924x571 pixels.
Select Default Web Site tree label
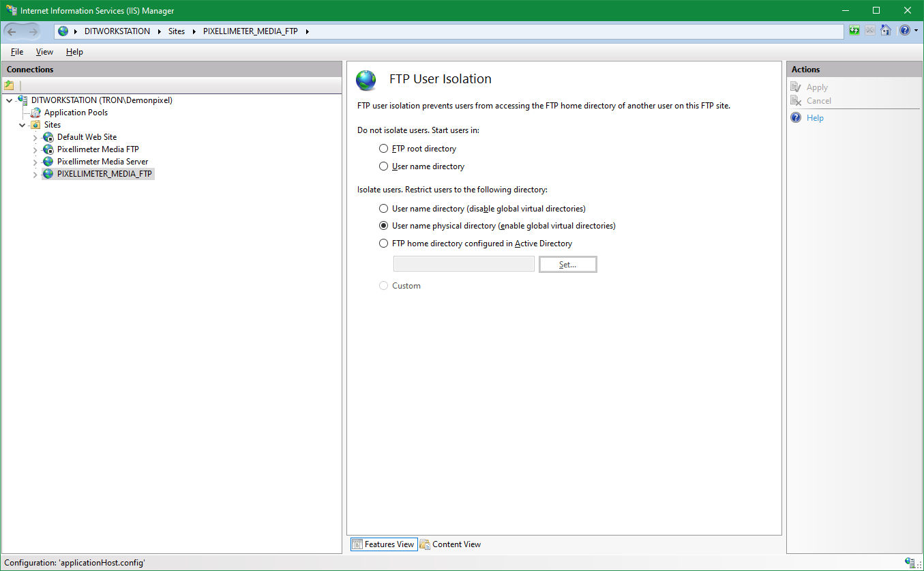click(x=87, y=137)
